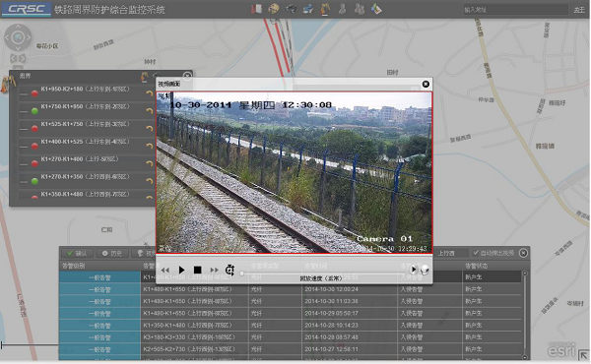
Task: Click orange arrow for K1+950-K2+180 row
Action: [x=150, y=93]
